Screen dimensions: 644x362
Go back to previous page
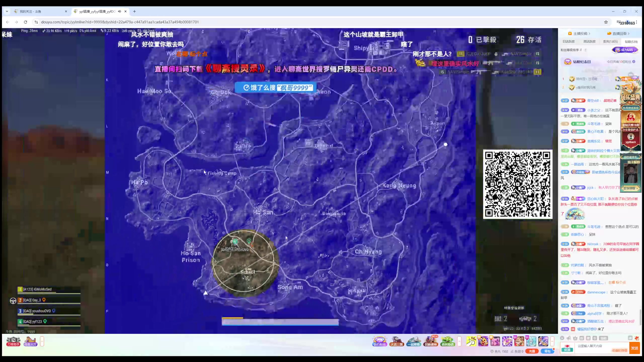[x=8, y=22]
